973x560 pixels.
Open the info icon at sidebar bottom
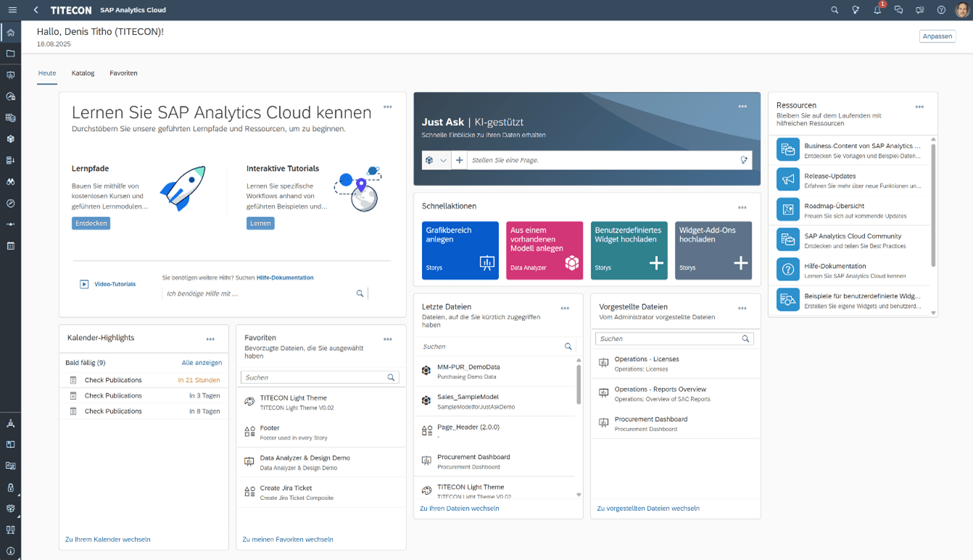click(10, 551)
